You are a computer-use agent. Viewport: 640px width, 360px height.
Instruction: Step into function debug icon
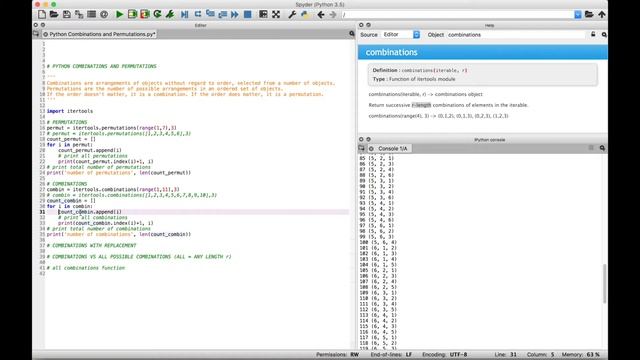pyautogui.click(x=210, y=14)
